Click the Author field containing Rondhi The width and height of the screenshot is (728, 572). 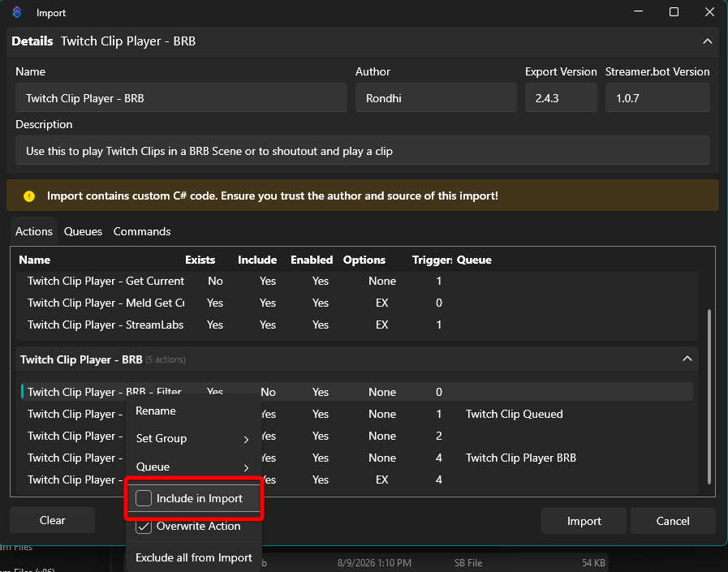pyautogui.click(x=436, y=98)
